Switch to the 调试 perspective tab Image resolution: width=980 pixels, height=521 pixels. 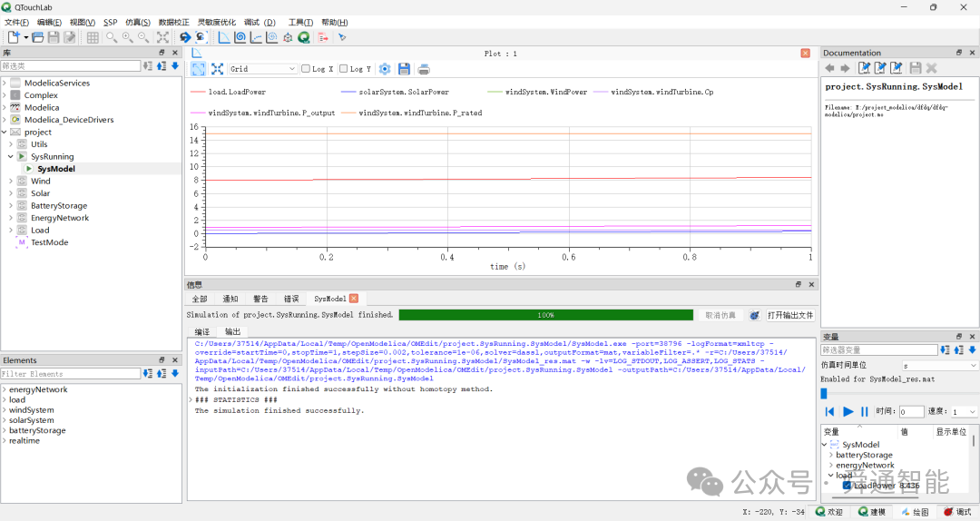pyautogui.click(x=957, y=512)
